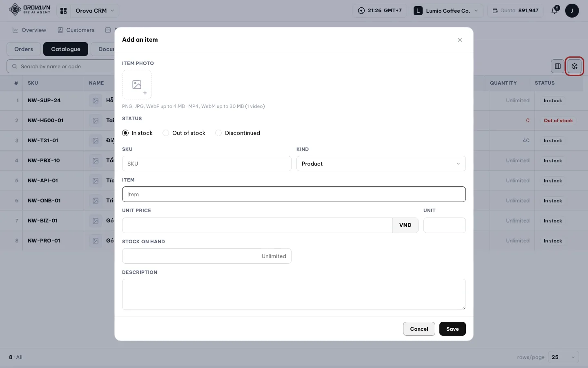Screen dimensions: 588x368
Task: Click the Orova.vn logo
Action: coord(30,9)
